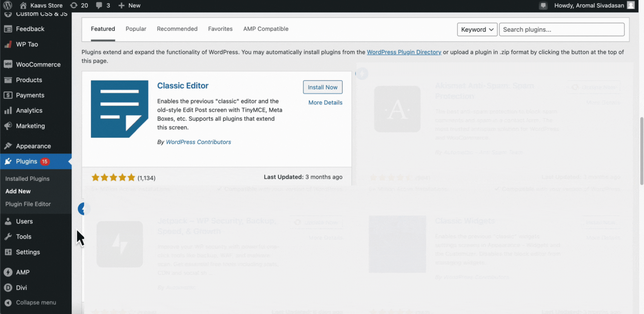Click the Classic Editor five-star rating
644x314 pixels.
pos(113,177)
